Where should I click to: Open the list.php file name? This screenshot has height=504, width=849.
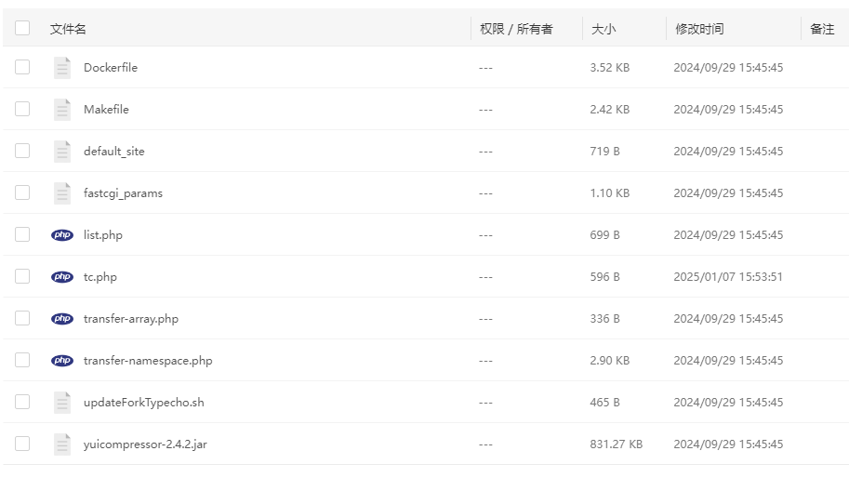coord(103,235)
